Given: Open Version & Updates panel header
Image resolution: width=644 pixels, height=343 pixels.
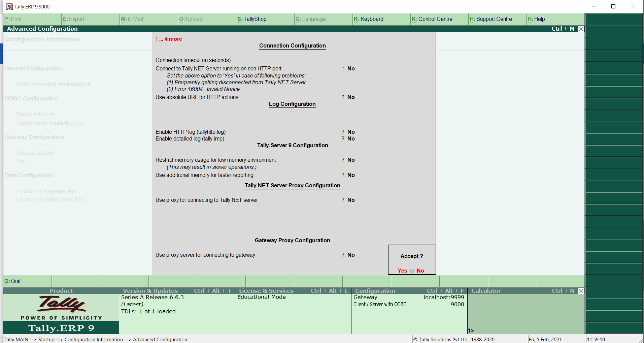Looking at the screenshot, I should (177, 291).
